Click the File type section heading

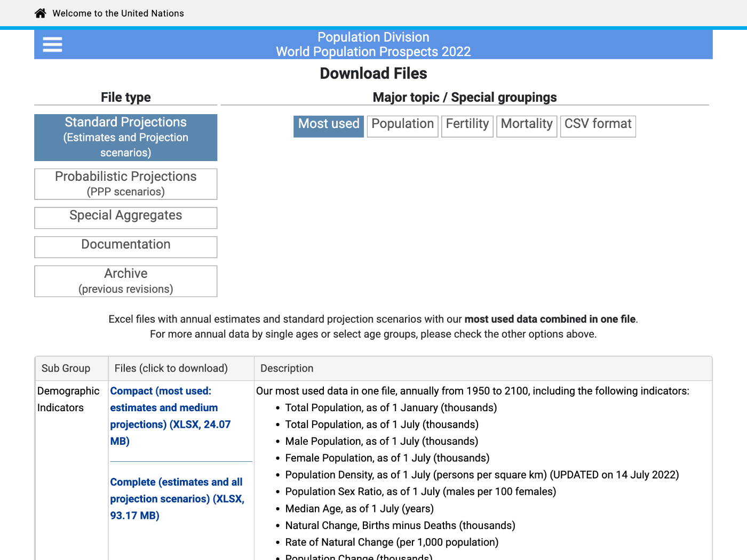click(126, 98)
